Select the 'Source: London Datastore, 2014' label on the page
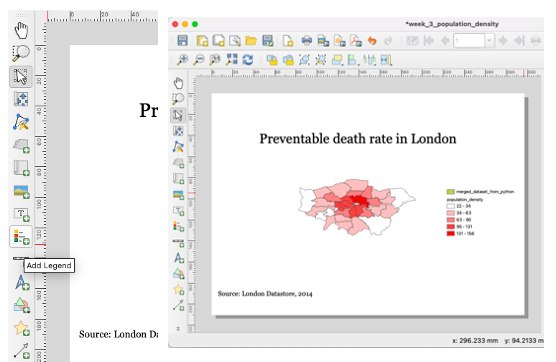556x362 pixels. (265, 294)
